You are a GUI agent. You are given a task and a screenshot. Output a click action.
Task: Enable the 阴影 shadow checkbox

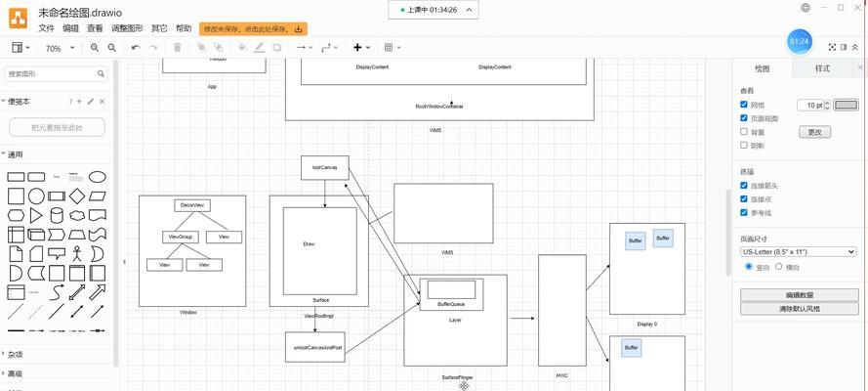tap(744, 146)
